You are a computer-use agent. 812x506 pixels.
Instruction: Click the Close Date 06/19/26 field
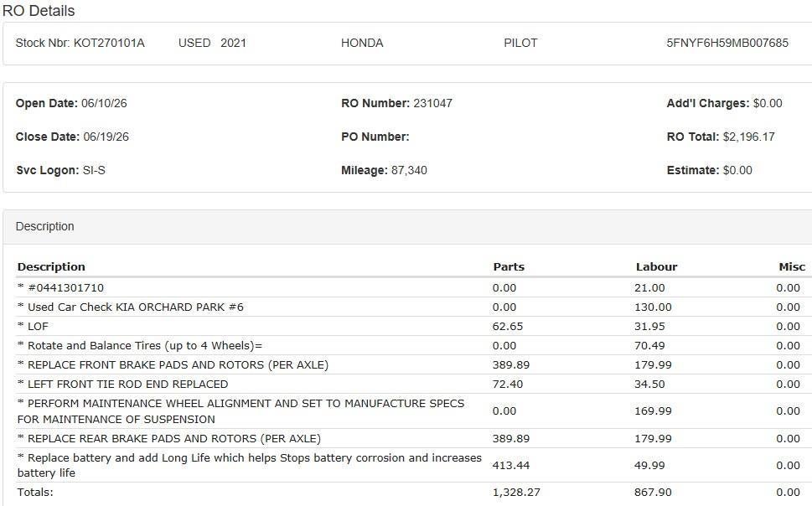pyautogui.click(x=73, y=137)
